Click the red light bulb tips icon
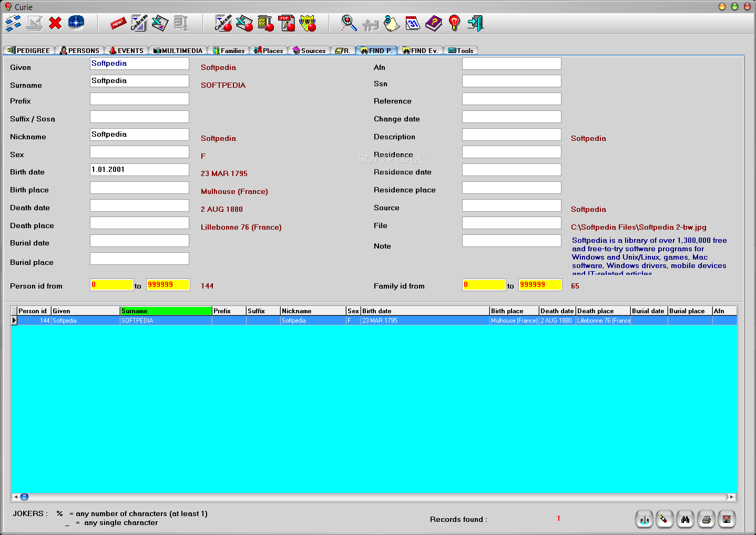The image size is (756, 535). point(455,23)
